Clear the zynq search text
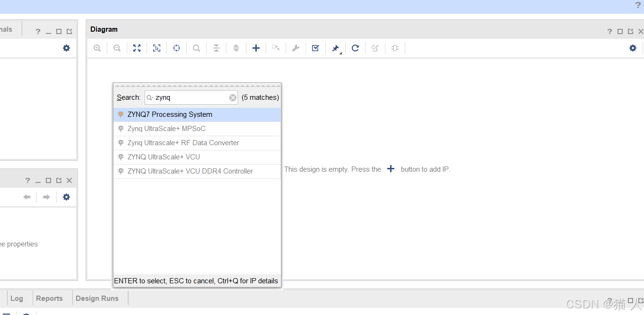This screenshot has width=644, height=315. pos(233,97)
